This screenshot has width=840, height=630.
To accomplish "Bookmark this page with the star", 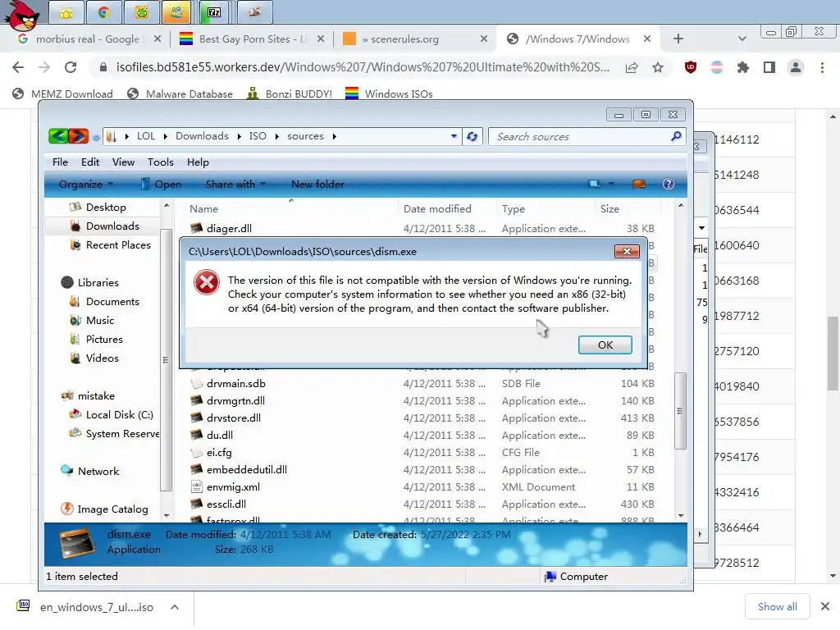I will tap(658, 67).
